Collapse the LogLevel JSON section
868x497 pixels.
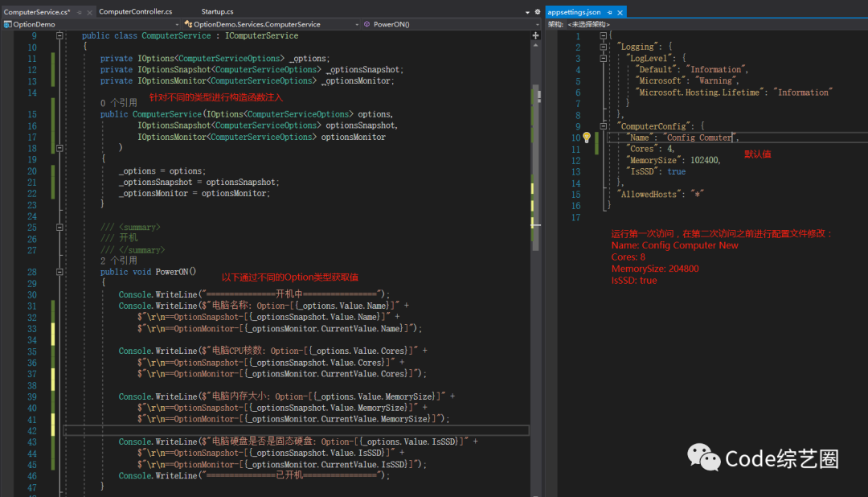(x=604, y=58)
